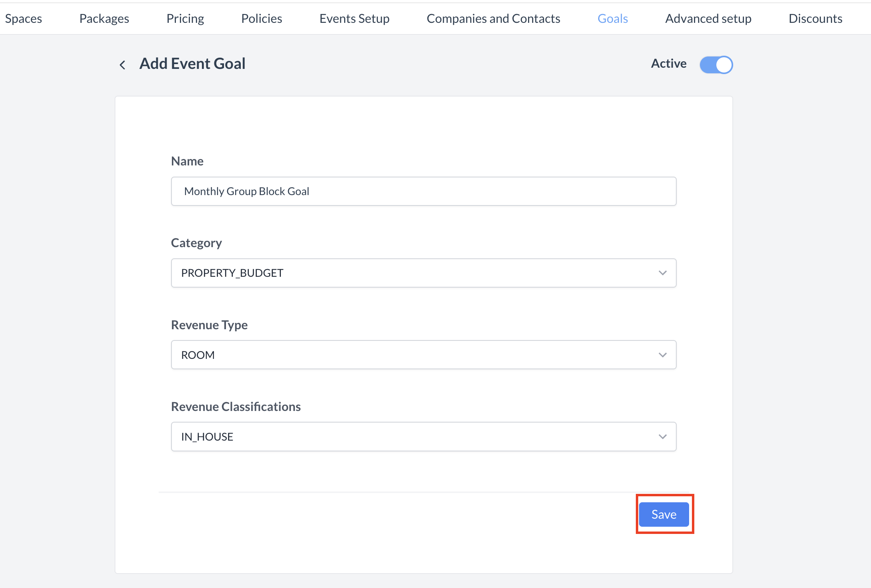871x588 pixels.
Task: Go to the Pricing tab
Action: (185, 18)
